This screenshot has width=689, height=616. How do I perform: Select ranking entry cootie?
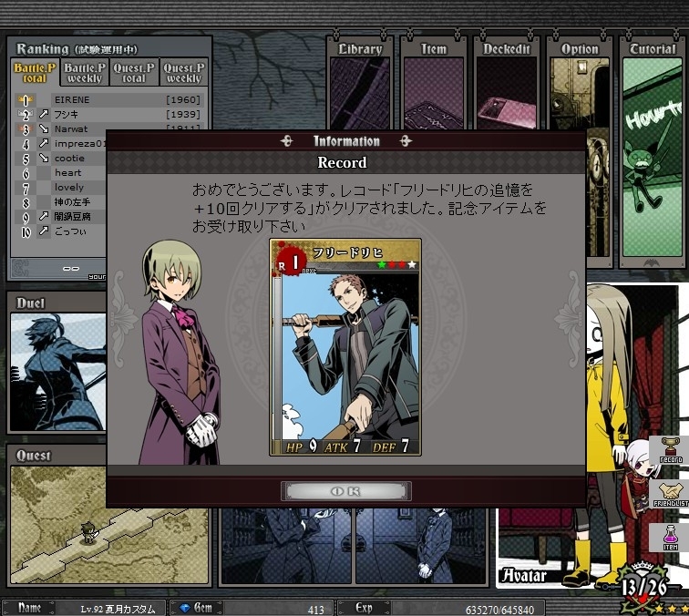[x=69, y=159]
